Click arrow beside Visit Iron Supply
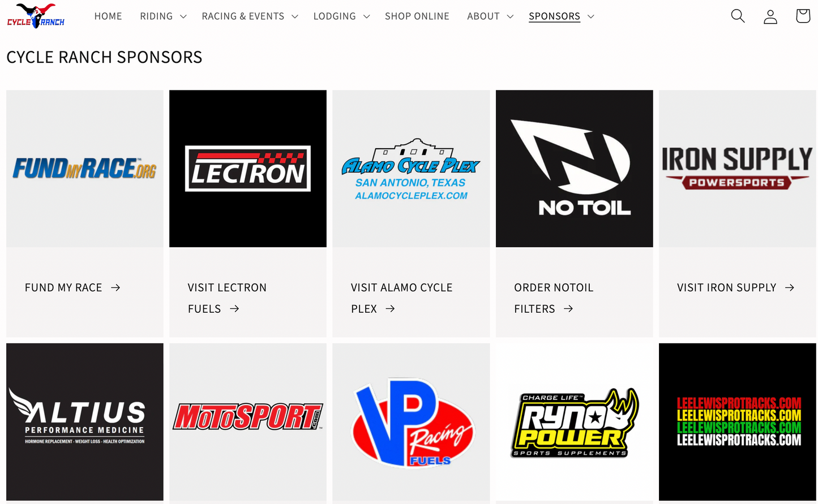This screenshot has height=504, width=818. coord(790,287)
